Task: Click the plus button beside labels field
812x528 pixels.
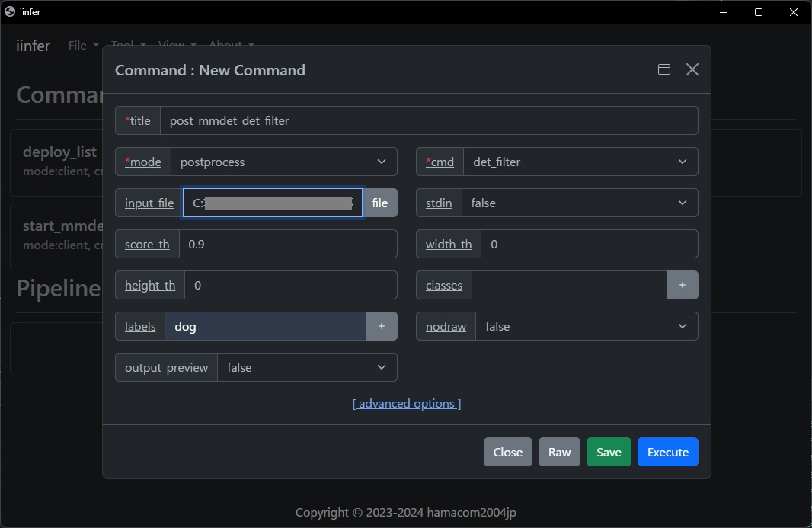Action: click(x=381, y=326)
